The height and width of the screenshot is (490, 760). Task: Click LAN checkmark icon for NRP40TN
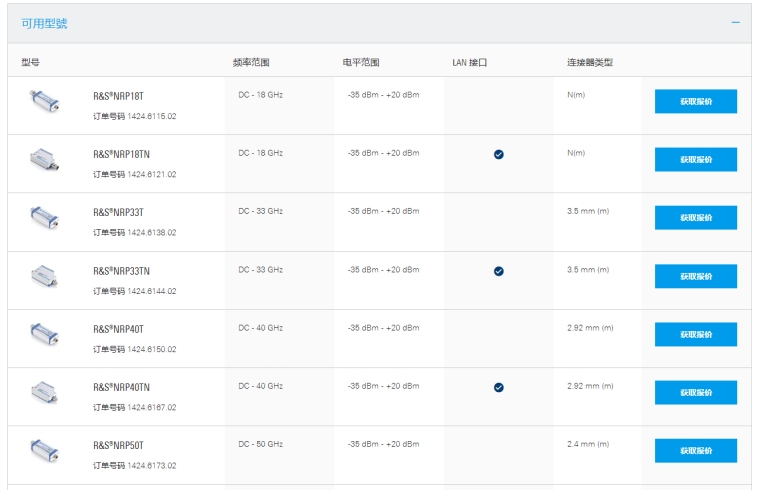pyautogui.click(x=498, y=387)
